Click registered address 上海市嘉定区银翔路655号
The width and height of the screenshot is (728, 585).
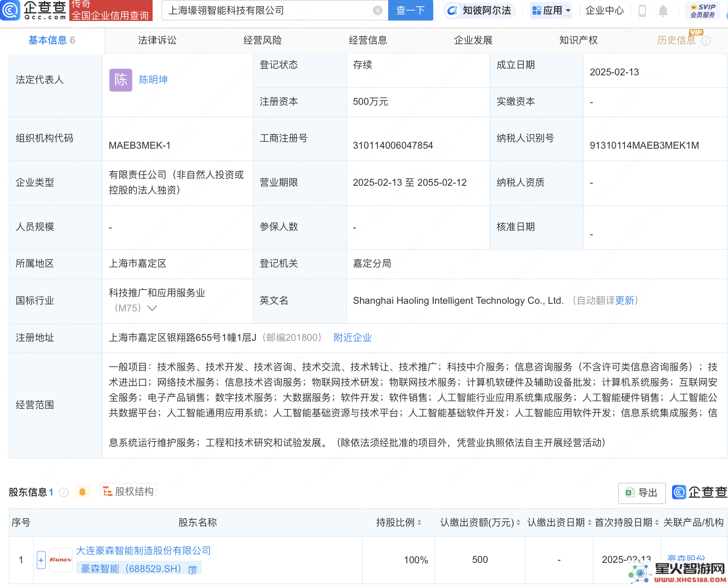pyautogui.click(x=182, y=338)
